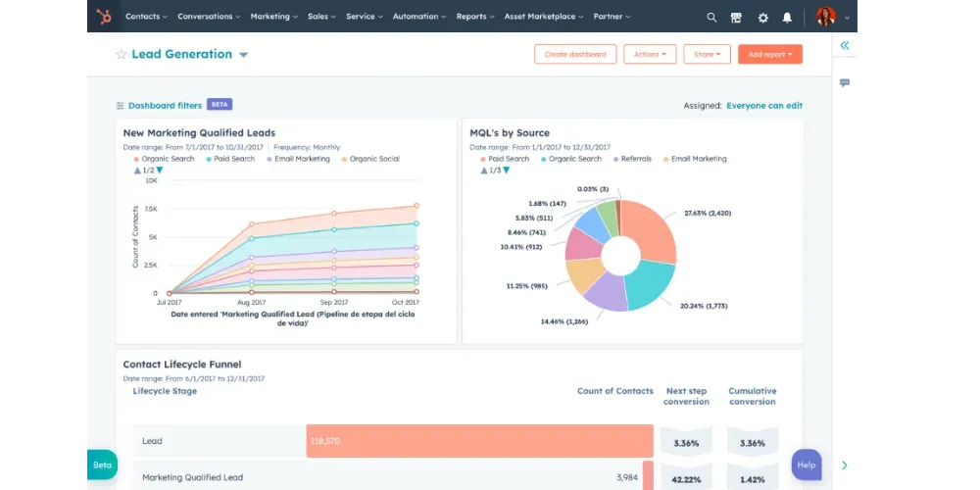Image resolution: width=980 pixels, height=490 pixels.
Task: Click the Lead Generation dashboard title
Action: pyautogui.click(x=182, y=54)
